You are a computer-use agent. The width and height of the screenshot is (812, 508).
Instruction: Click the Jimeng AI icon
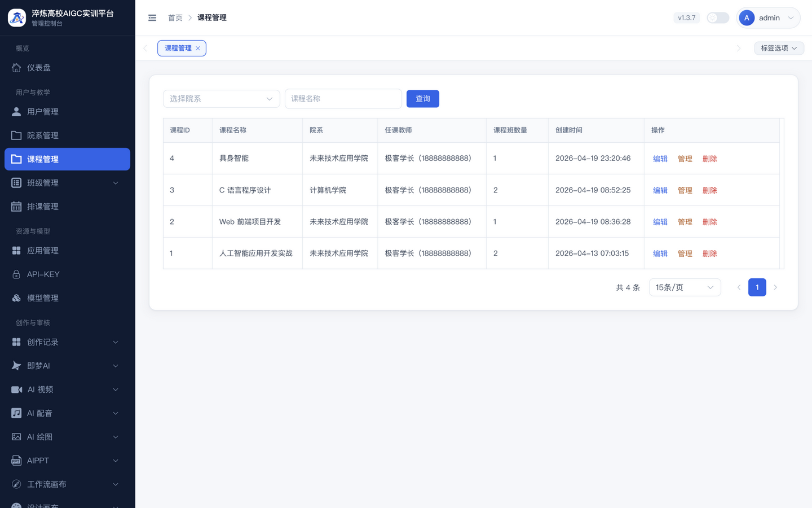pos(16,366)
